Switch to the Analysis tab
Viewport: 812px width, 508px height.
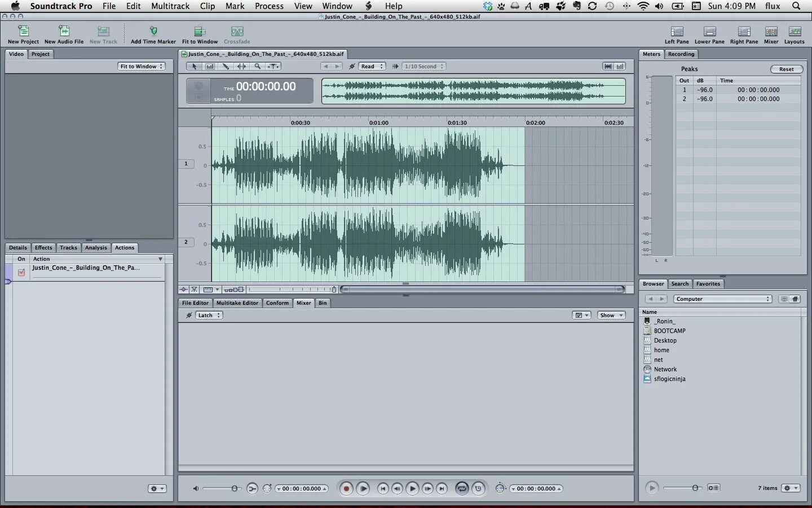tap(96, 248)
